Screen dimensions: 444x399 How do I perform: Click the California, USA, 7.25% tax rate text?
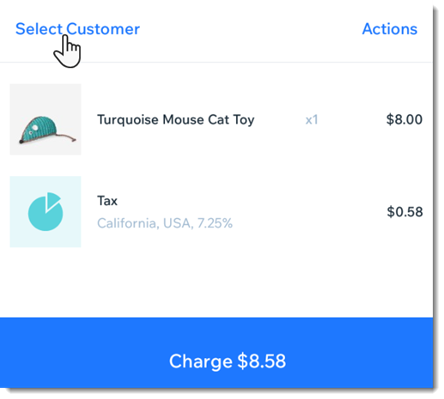165,223
